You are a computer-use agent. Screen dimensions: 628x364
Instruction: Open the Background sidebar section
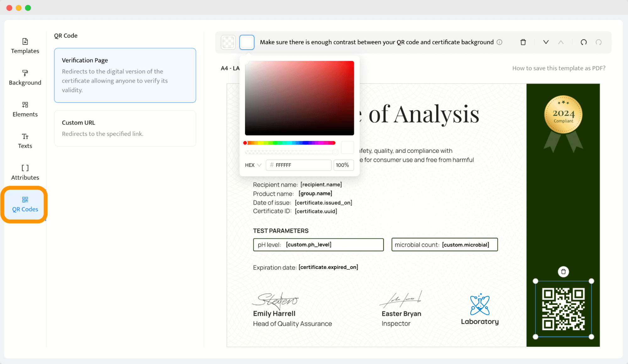(25, 78)
